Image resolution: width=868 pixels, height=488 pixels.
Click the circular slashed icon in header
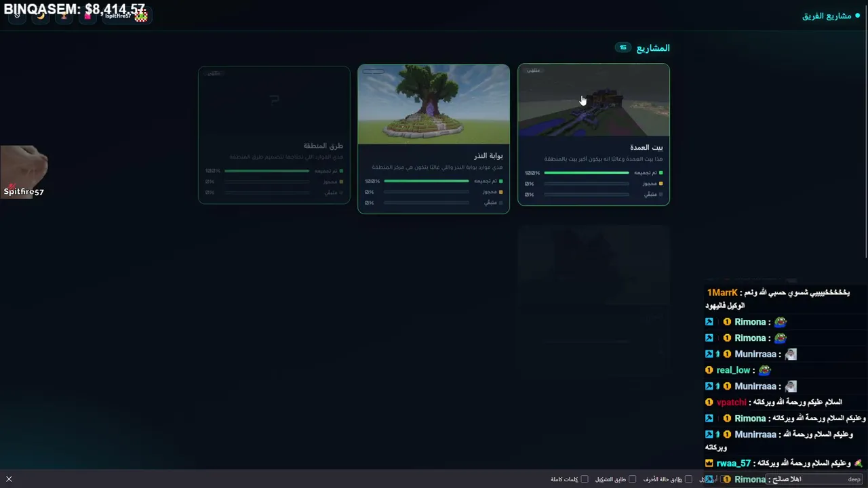[x=17, y=16]
